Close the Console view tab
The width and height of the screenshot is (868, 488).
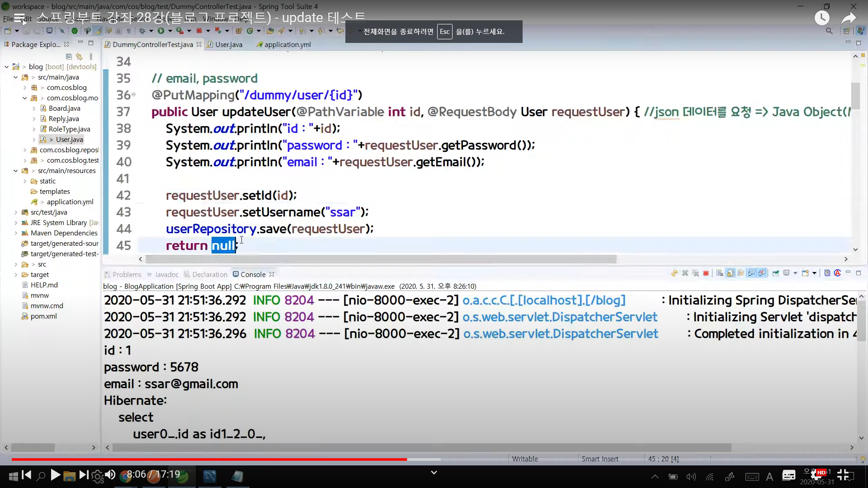(272, 274)
